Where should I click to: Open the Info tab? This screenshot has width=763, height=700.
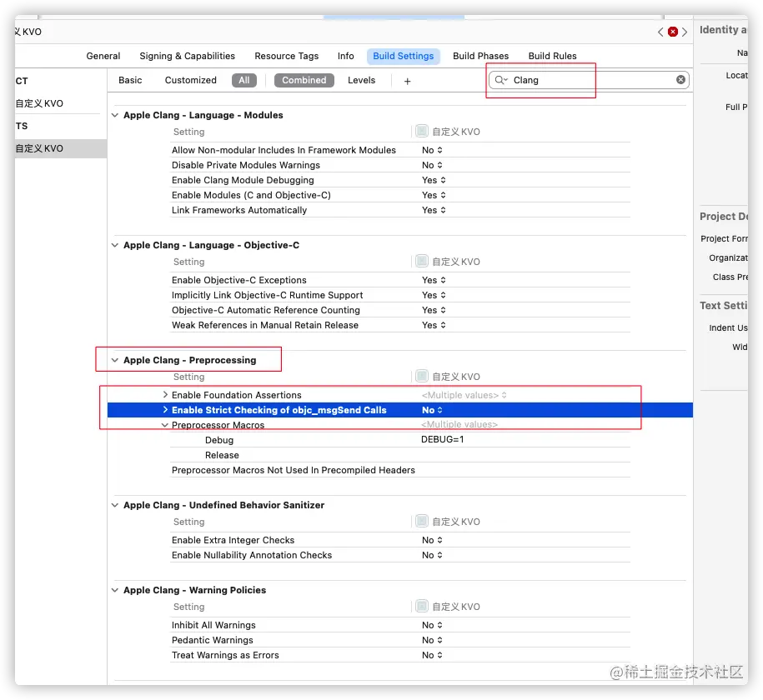(x=346, y=56)
